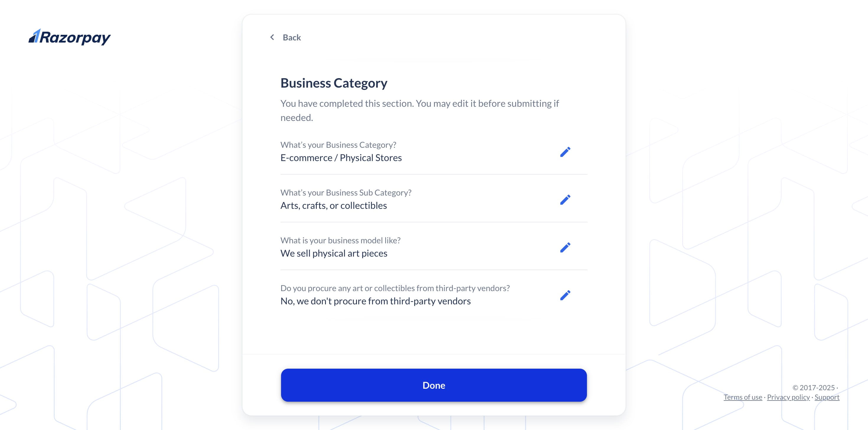Click the question What is your business model like?

pyautogui.click(x=340, y=240)
